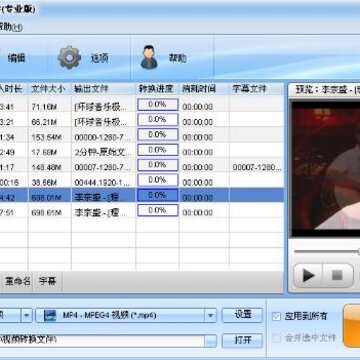Click output file 00007-1280-7... in 输出文件 column
The image size is (360, 360).
pyautogui.click(x=102, y=168)
